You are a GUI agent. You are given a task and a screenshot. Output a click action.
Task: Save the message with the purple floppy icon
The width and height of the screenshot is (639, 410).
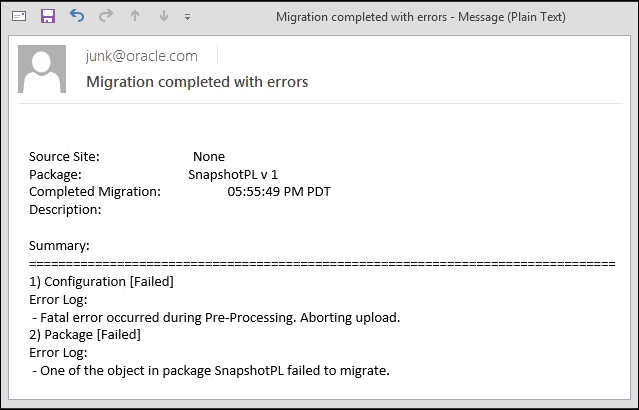[x=47, y=17]
